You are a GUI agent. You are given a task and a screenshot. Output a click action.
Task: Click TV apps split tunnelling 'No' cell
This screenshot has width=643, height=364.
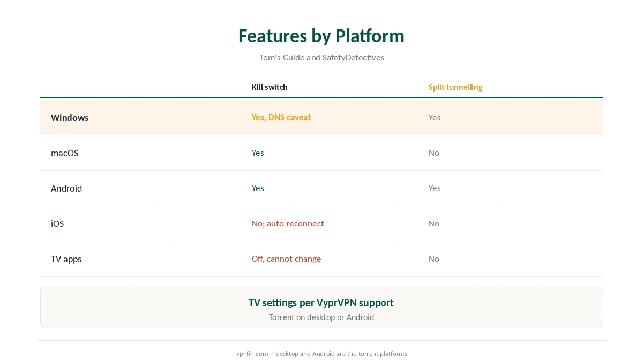click(434, 259)
